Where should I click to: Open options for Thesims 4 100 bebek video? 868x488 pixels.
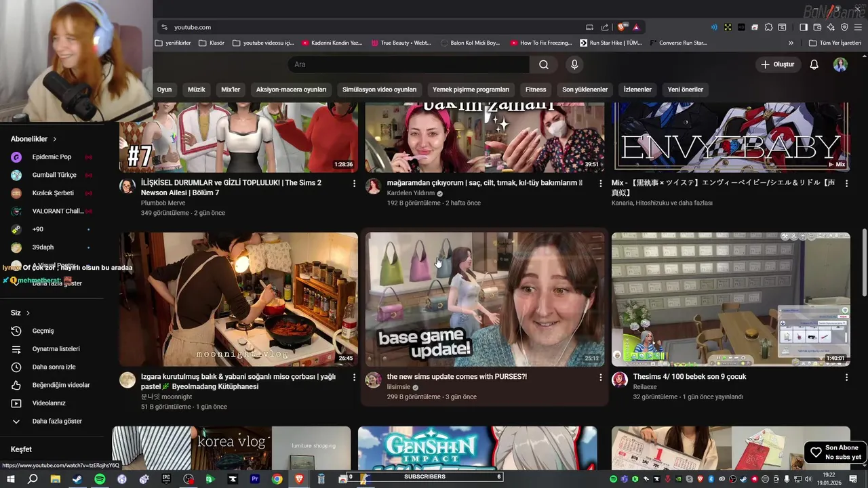click(x=846, y=377)
